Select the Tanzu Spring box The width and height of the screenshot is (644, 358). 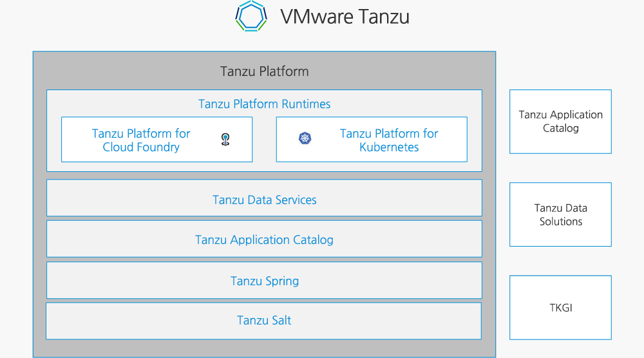(x=264, y=280)
